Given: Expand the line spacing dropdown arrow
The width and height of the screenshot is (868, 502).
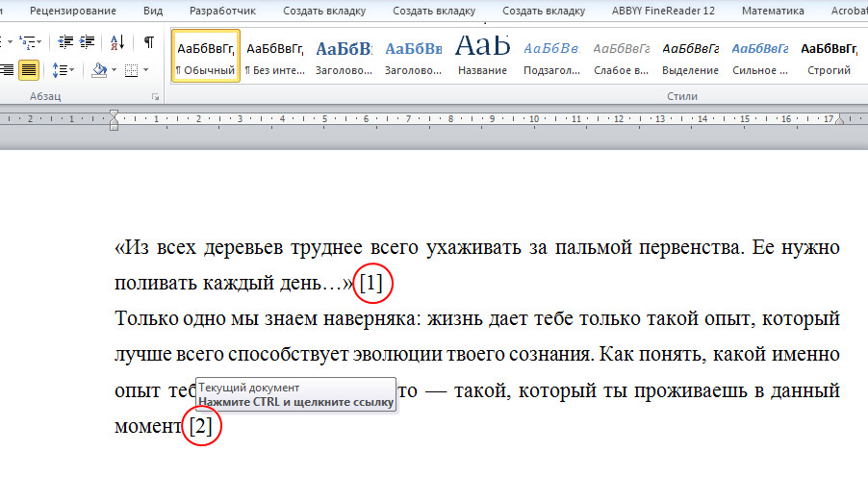Looking at the screenshot, I should [x=72, y=70].
